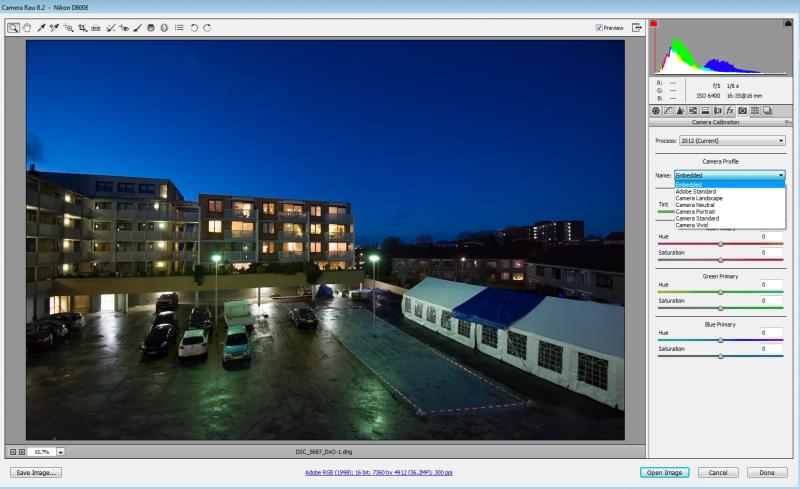800x489 pixels.
Task: Click the Red Primary Hue slider
Action: click(x=720, y=244)
